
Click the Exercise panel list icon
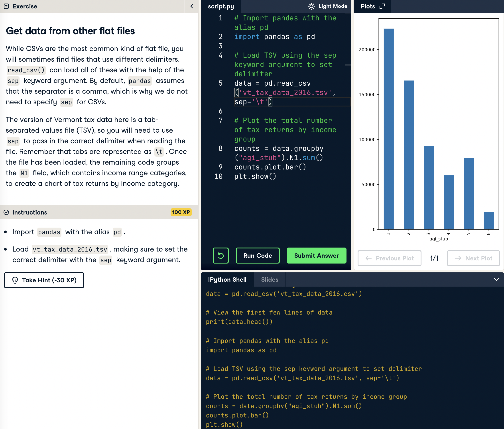click(7, 6)
